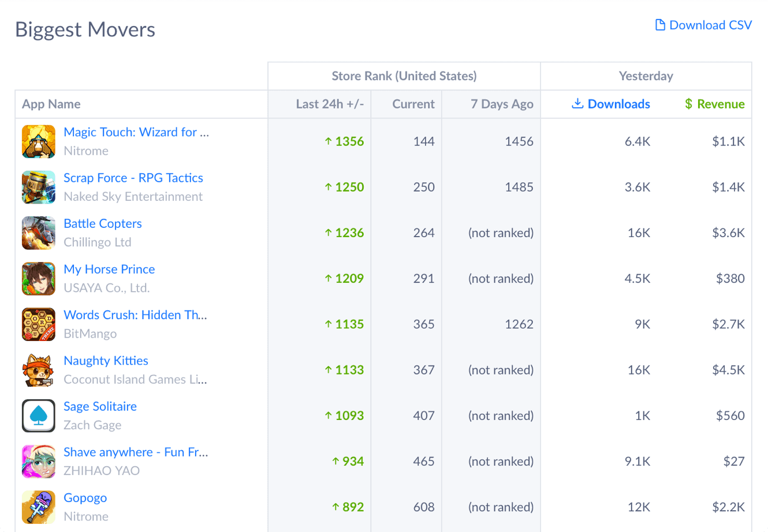Click the $4.5K revenue for Naughty Kitties
The image size is (768, 532).
(728, 370)
